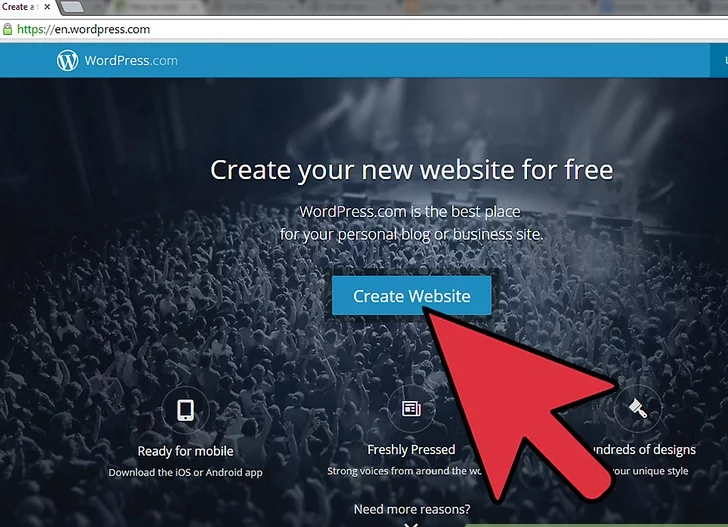Expand the Need more reasons? section
728x527 pixels.
click(x=412, y=509)
